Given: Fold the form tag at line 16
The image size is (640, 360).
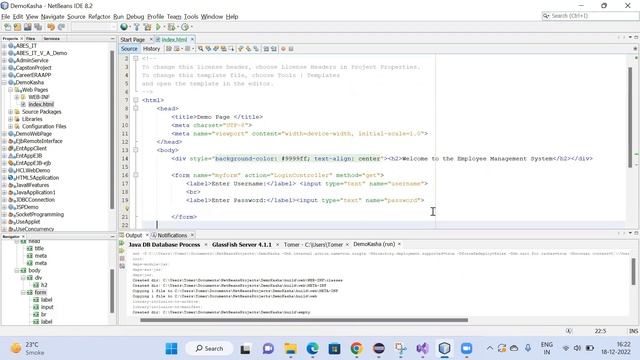Looking at the screenshot, I should (136, 175).
